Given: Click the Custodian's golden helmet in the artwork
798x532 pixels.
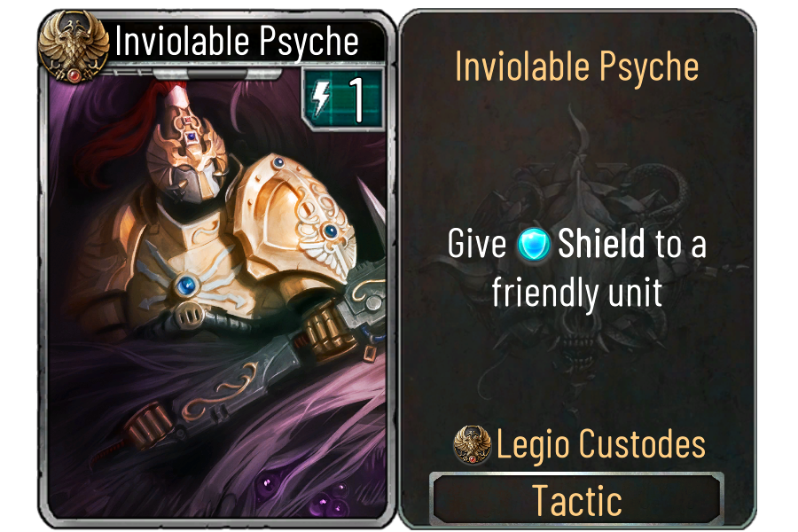Looking at the screenshot, I should click(x=188, y=153).
